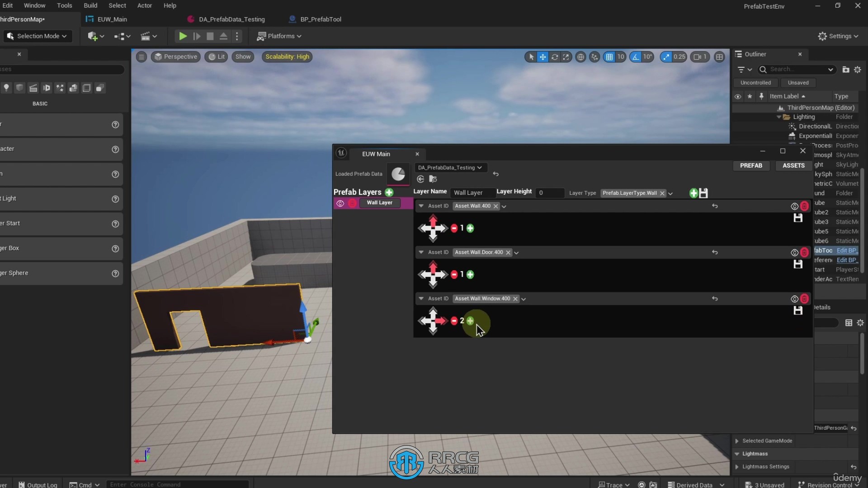868x488 pixels.
Task: Increase Asset.Wall.400 count with green plus
Action: tap(470, 229)
